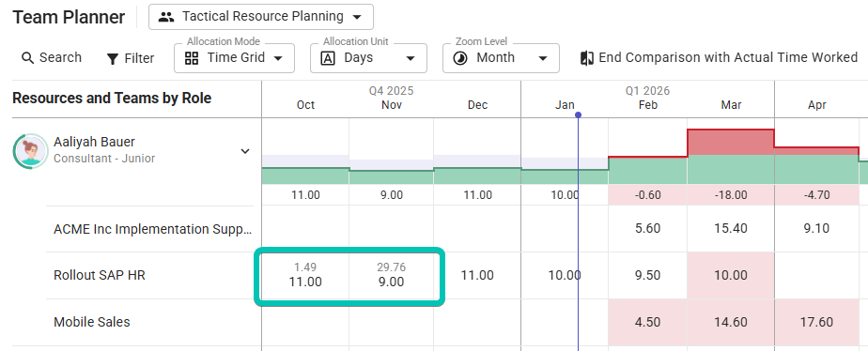Viewport: 868px width, 351px height.
Task: Click the Rollout SAP HR December 11.00 cell
Action: [x=477, y=275]
